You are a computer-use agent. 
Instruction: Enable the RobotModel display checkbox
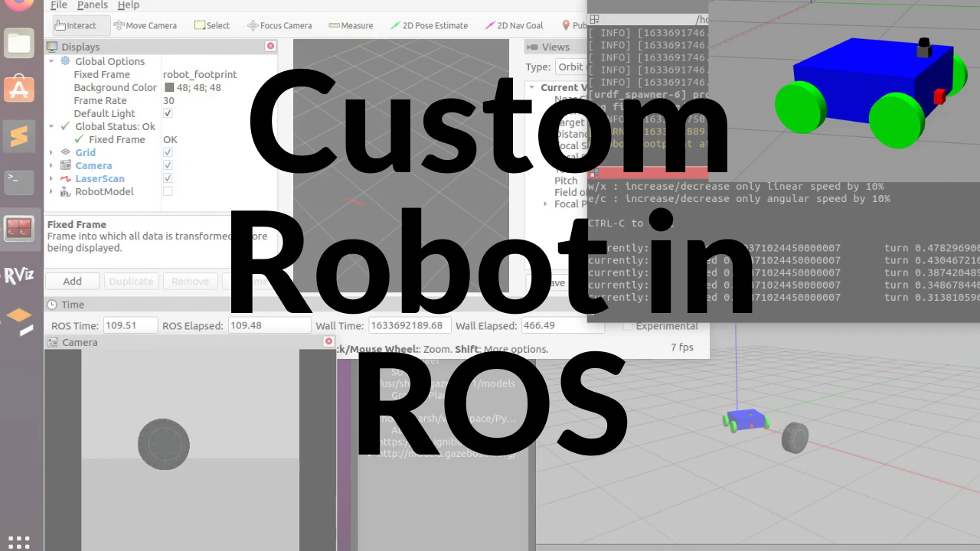pyautogui.click(x=168, y=191)
